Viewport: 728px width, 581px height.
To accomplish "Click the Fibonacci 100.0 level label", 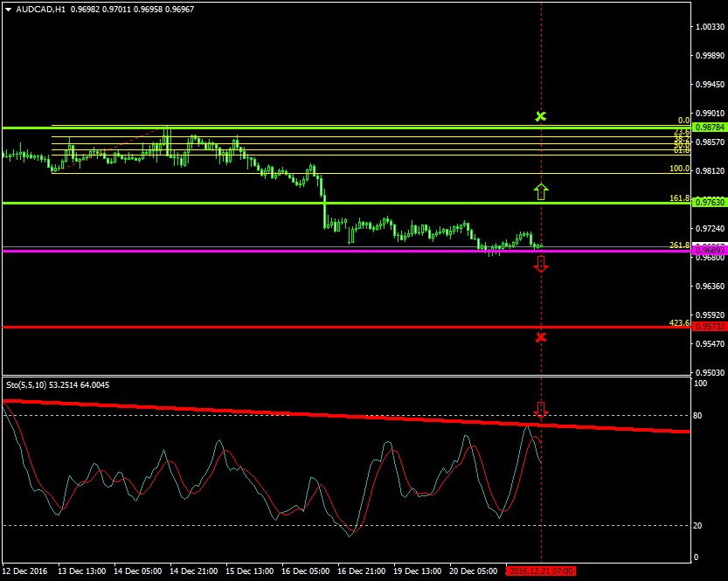I will [680, 169].
